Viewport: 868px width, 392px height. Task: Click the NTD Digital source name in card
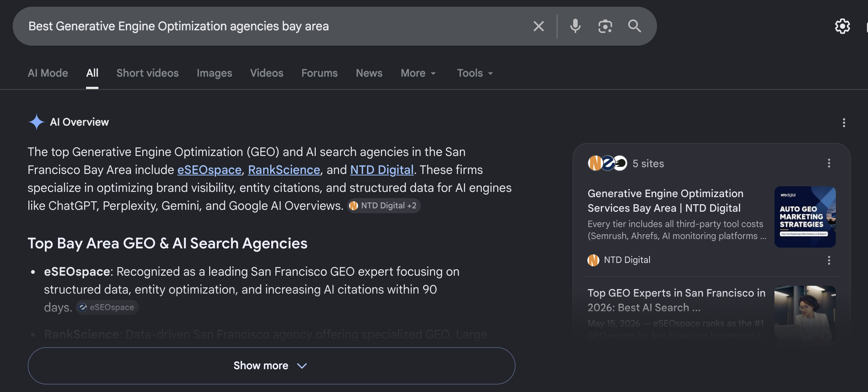[x=627, y=260]
